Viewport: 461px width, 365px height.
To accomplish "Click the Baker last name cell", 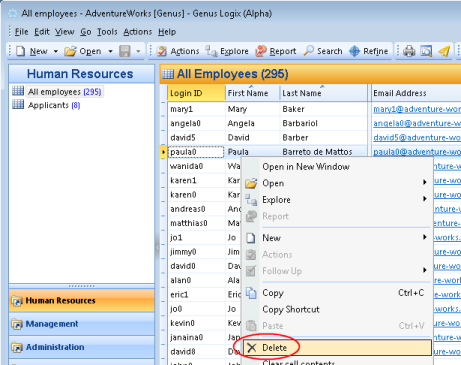I will [x=323, y=109].
